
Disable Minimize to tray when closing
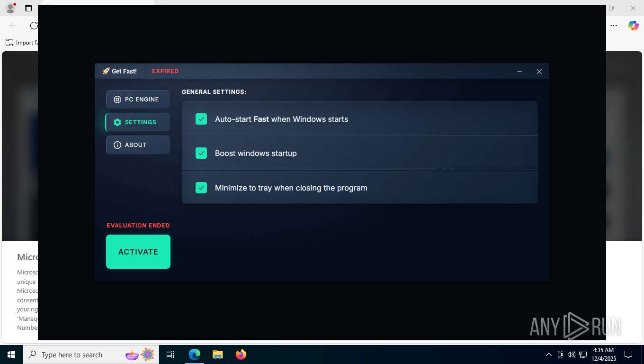201,188
